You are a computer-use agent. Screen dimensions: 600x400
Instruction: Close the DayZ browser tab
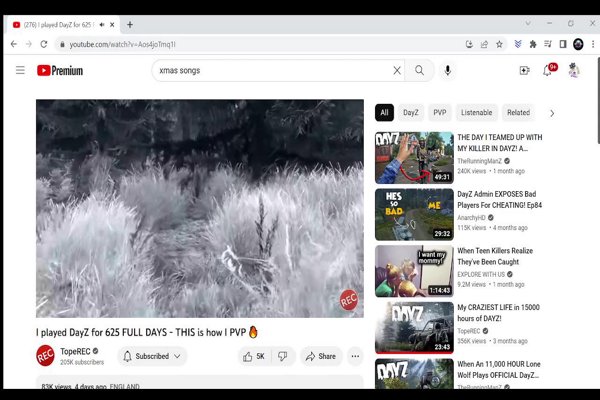click(x=112, y=24)
